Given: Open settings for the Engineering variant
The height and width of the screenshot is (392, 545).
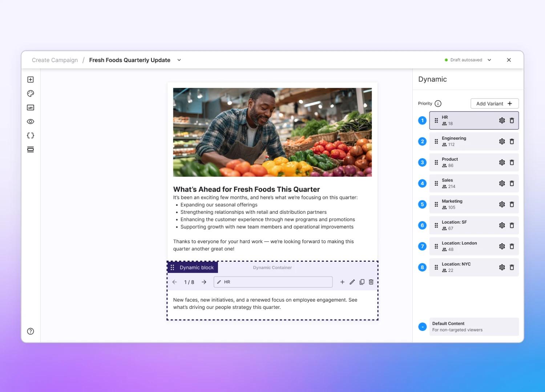Looking at the screenshot, I should point(502,141).
